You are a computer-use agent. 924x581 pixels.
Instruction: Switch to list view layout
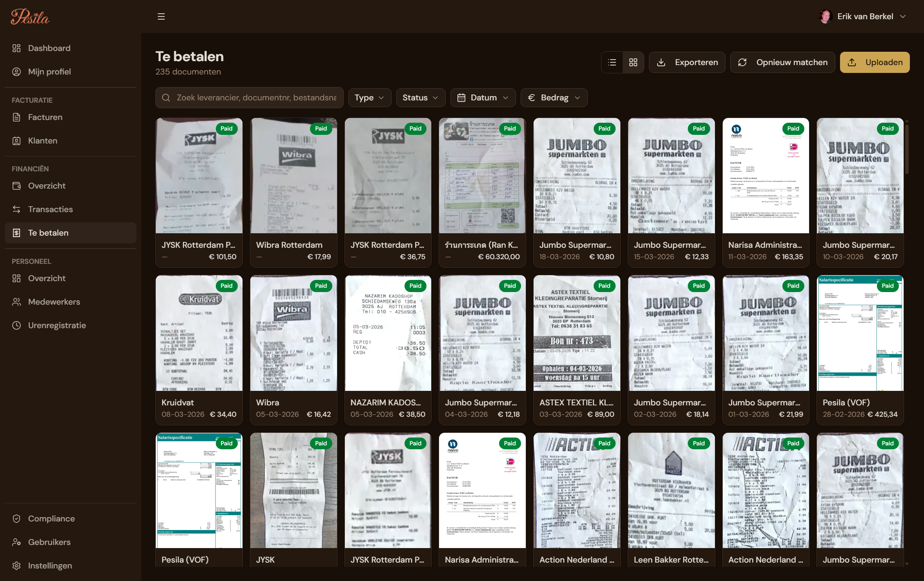(612, 62)
